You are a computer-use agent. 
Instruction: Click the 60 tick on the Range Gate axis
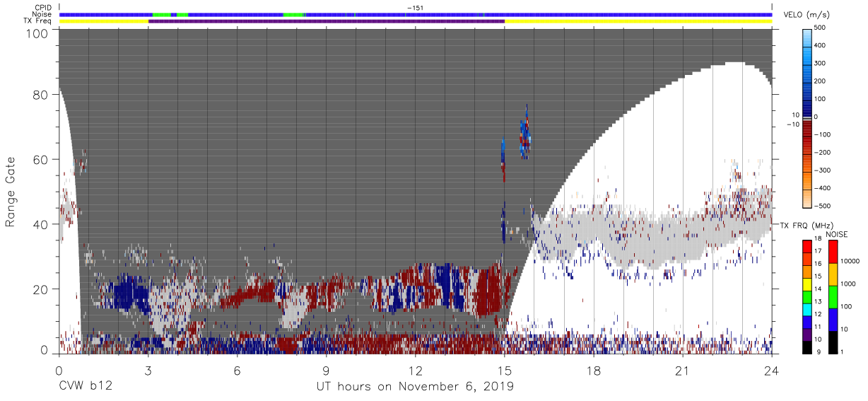(40, 159)
